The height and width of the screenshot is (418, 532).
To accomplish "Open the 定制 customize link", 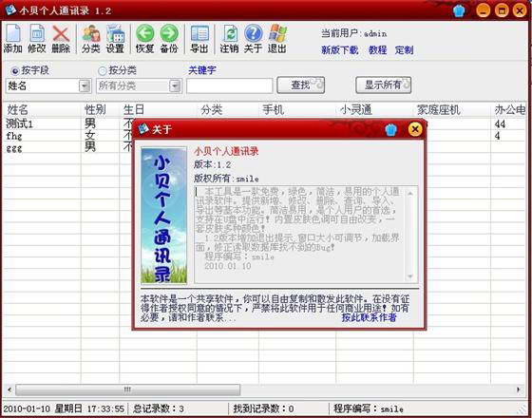I will click(x=404, y=50).
